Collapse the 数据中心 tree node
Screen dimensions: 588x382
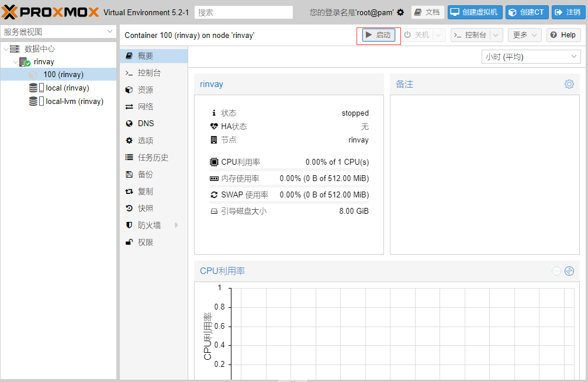click(x=6, y=48)
